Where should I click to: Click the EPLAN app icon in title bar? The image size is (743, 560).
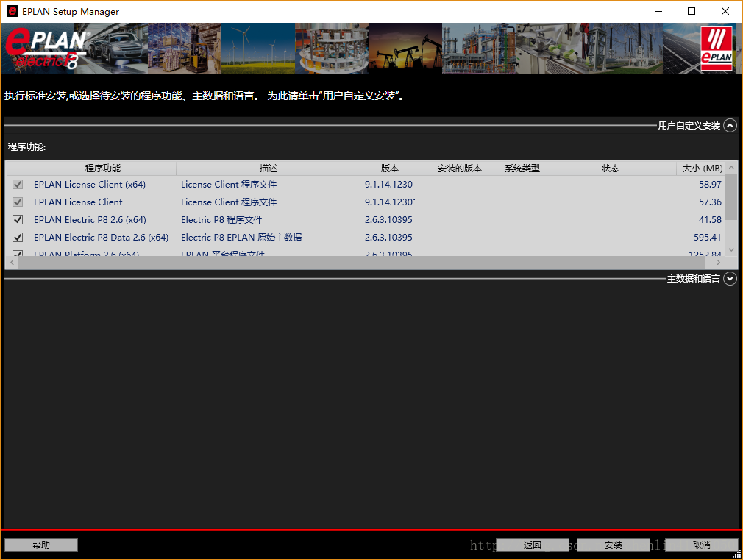(13, 11)
